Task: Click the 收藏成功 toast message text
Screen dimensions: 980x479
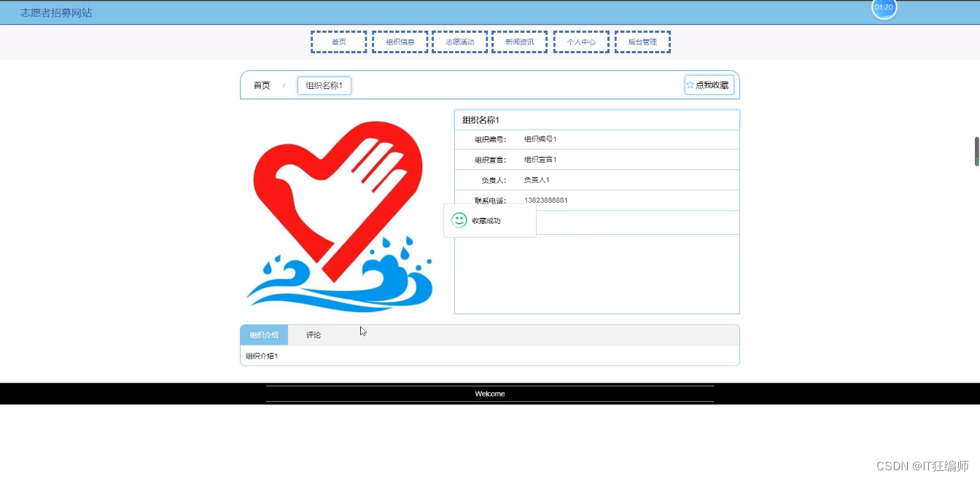Action: click(486, 221)
